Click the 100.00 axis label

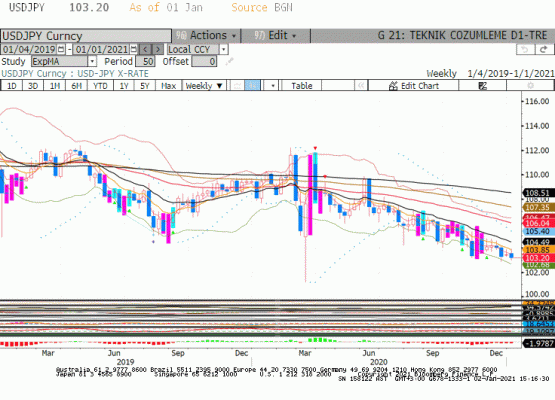click(537, 294)
